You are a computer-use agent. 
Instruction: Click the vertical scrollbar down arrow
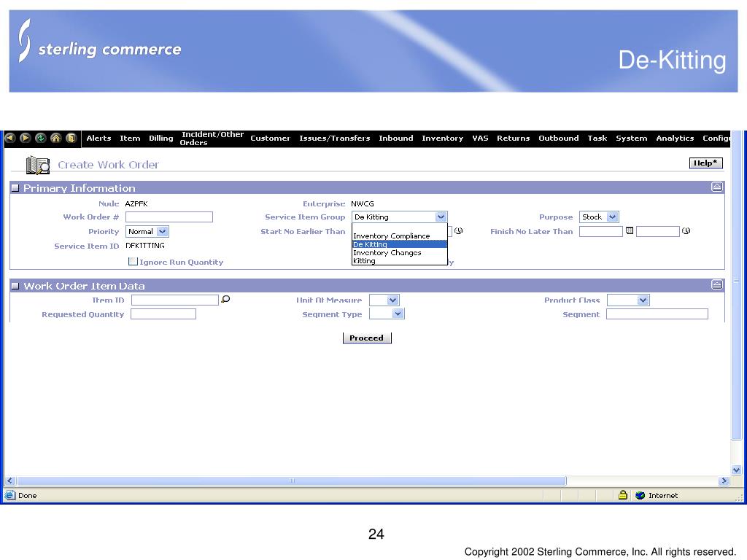736,470
